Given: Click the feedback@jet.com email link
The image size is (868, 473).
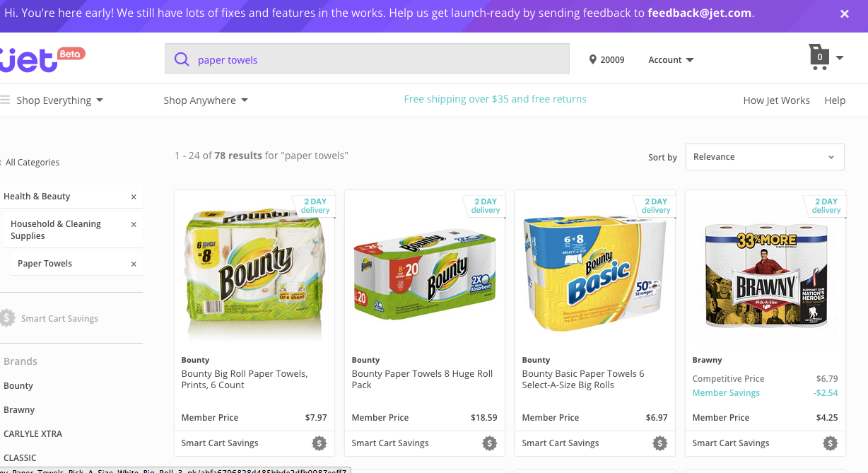Looking at the screenshot, I should click(x=700, y=13).
